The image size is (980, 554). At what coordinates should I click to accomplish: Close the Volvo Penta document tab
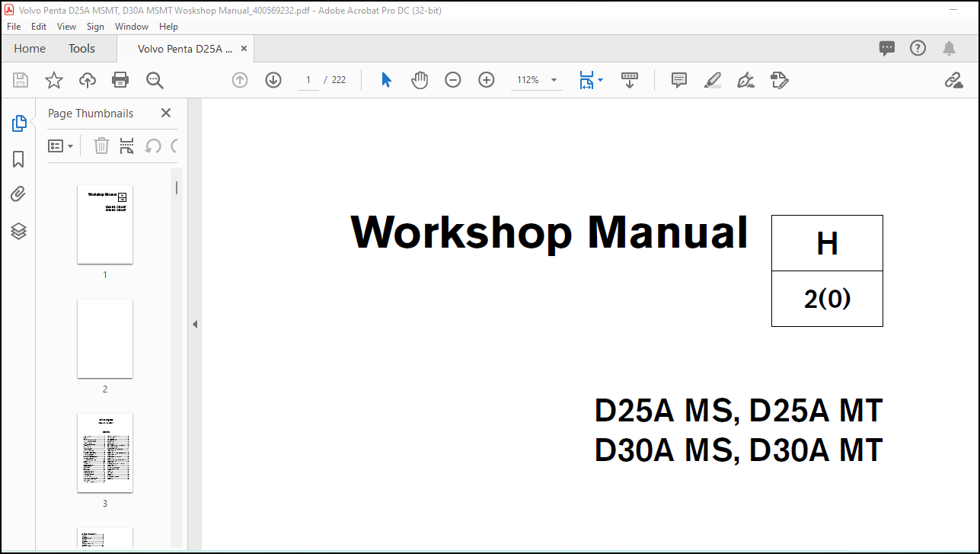click(244, 49)
